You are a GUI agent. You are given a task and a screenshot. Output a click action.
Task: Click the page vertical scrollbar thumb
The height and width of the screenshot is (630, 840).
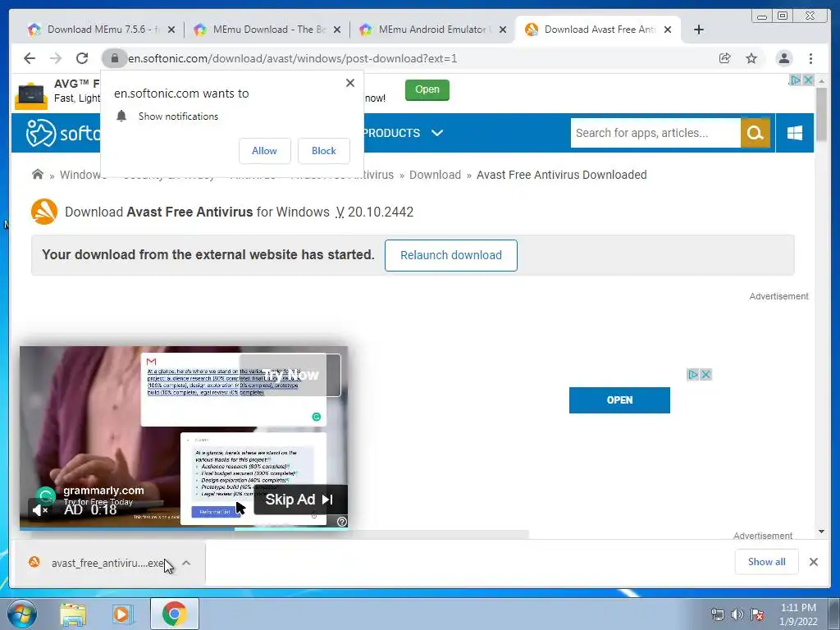[x=821, y=115]
